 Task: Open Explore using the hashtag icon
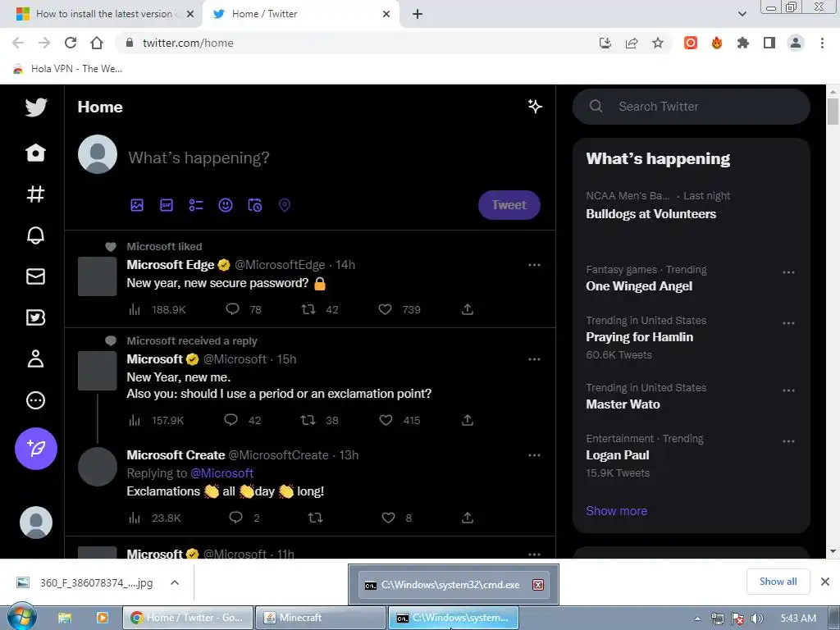coord(36,194)
